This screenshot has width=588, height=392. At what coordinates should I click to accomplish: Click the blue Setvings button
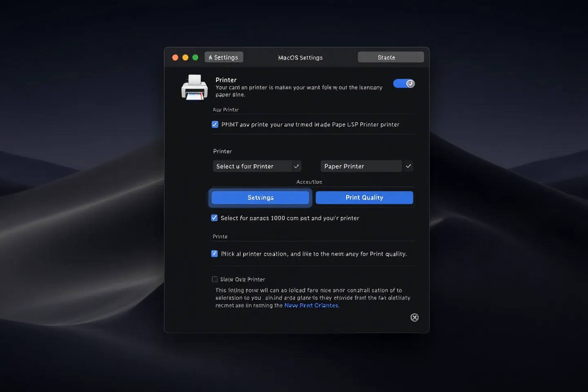(261, 198)
